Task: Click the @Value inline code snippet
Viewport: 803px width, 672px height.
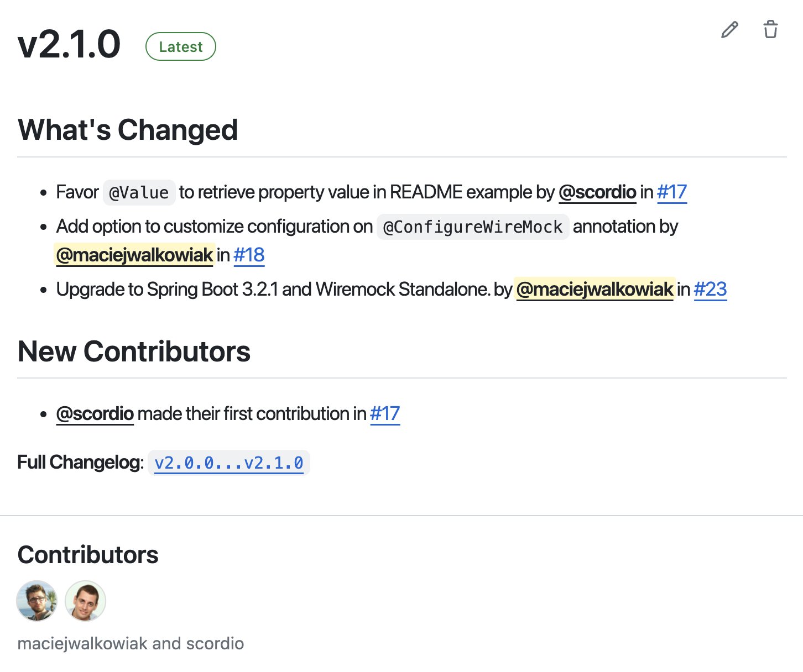Action: [x=139, y=193]
